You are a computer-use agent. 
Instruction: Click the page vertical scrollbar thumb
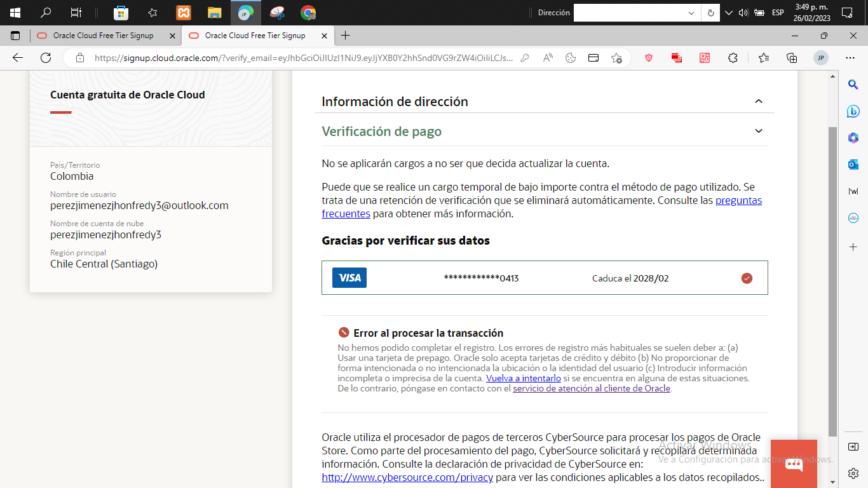pos(832,281)
